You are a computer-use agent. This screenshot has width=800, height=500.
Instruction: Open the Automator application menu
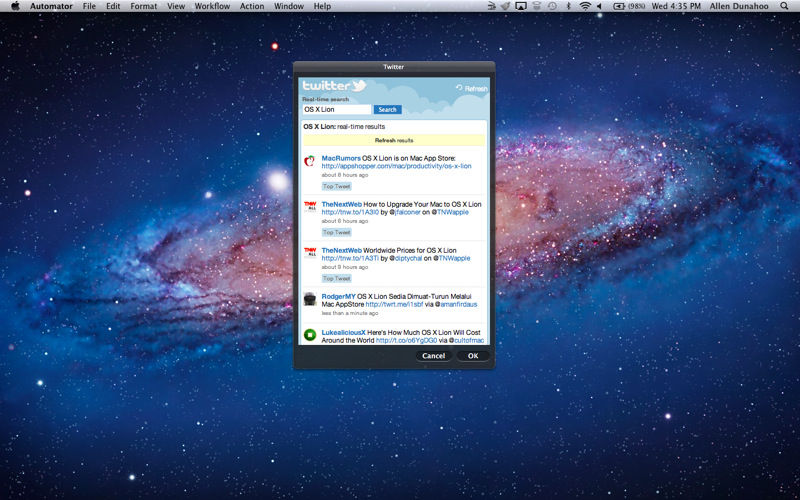pos(51,6)
